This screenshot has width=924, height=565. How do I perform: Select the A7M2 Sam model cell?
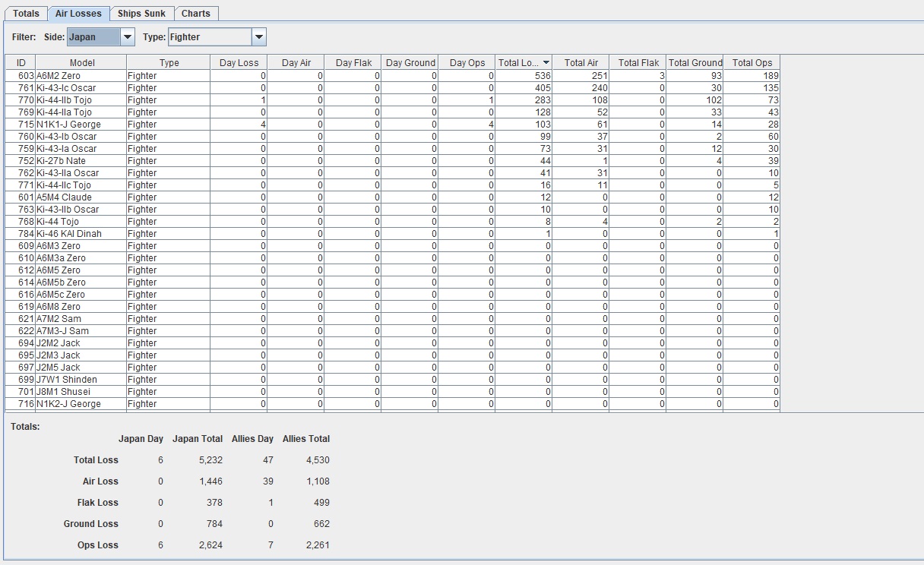(81, 319)
